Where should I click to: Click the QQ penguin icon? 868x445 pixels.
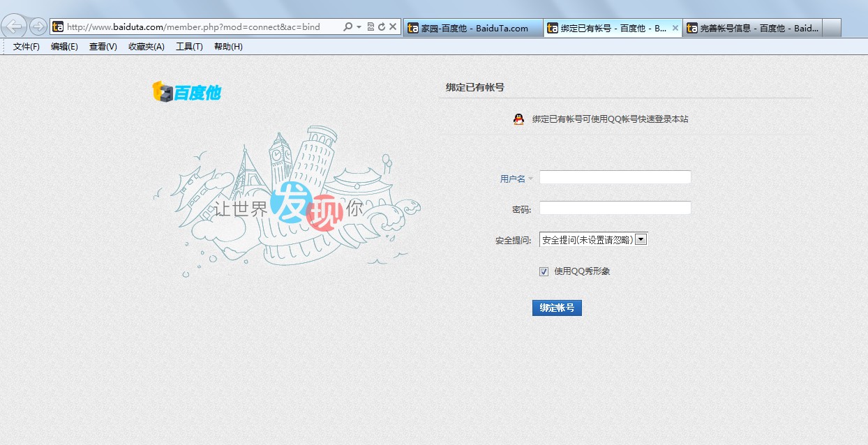pos(518,119)
